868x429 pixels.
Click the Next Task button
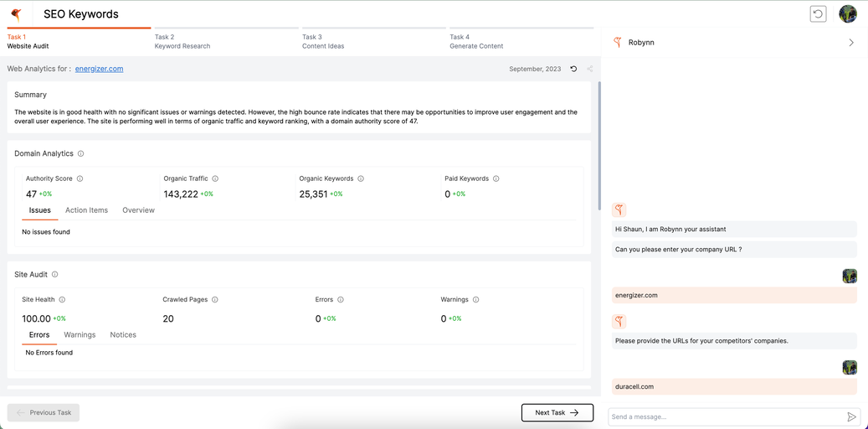pos(557,412)
